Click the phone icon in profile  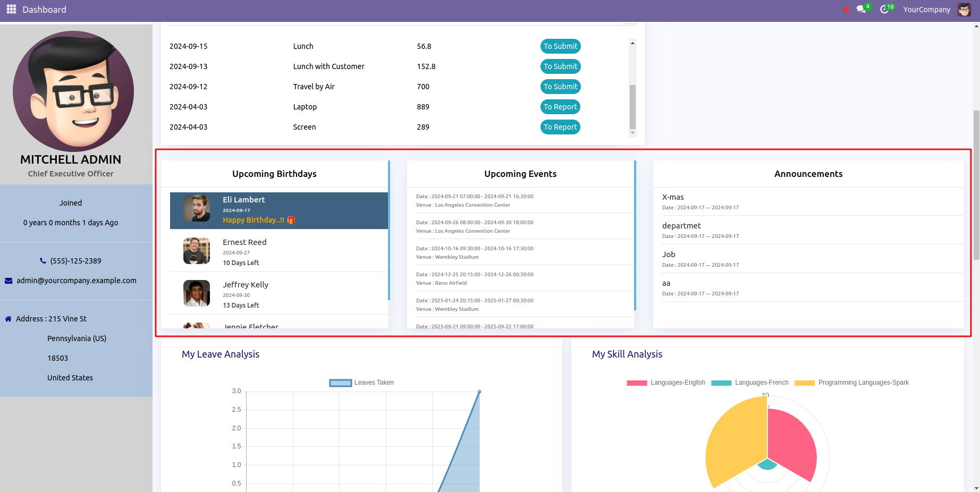click(43, 261)
